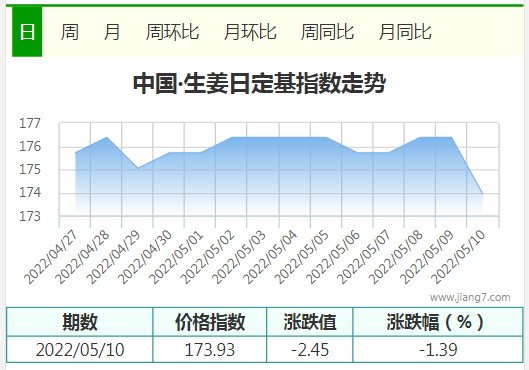Click the y-axis label 173
The height and width of the screenshot is (370, 529).
coord(30,216)
